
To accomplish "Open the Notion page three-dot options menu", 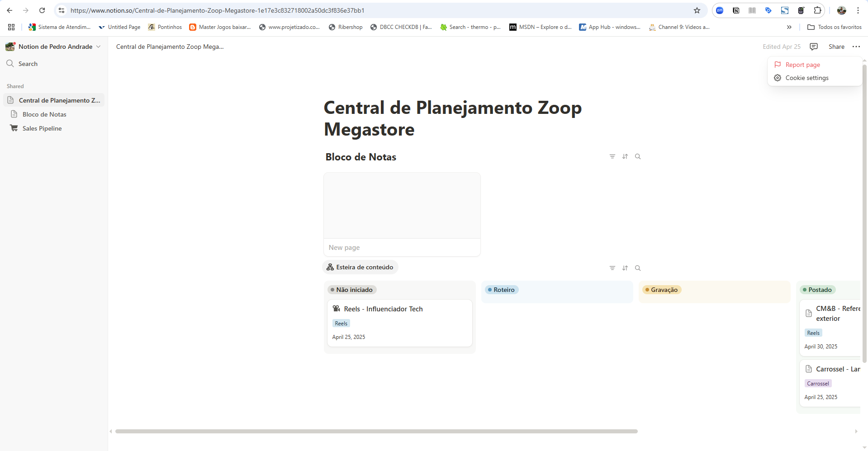I will tap(856, 47).
